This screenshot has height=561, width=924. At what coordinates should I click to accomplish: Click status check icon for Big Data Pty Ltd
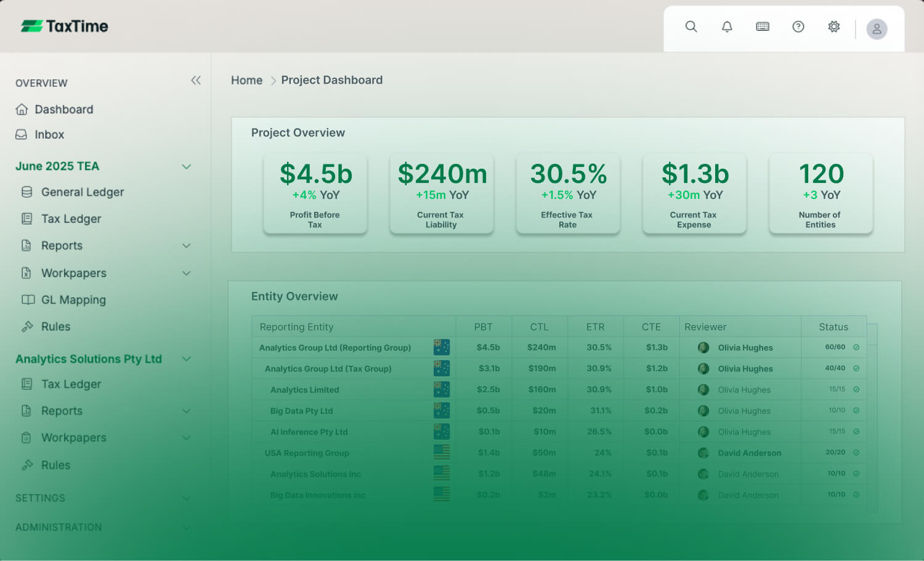856,410
